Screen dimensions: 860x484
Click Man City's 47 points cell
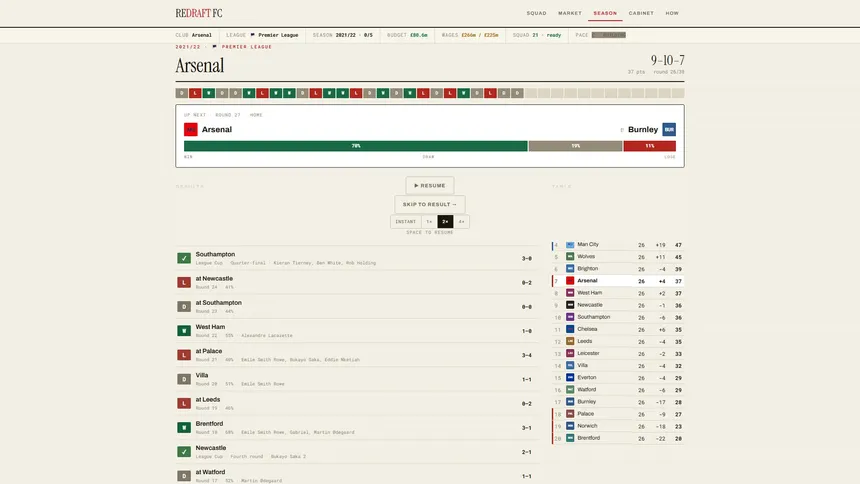[678, 245]
